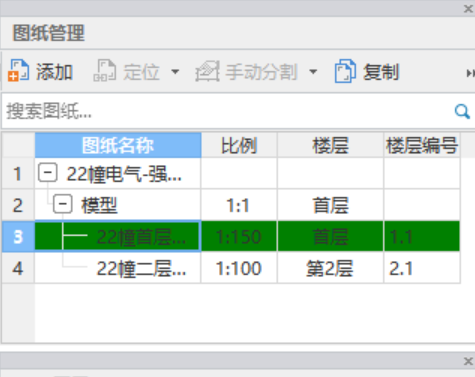
Task: Click the 手动分割 toolbar icon
Action: 207,71
